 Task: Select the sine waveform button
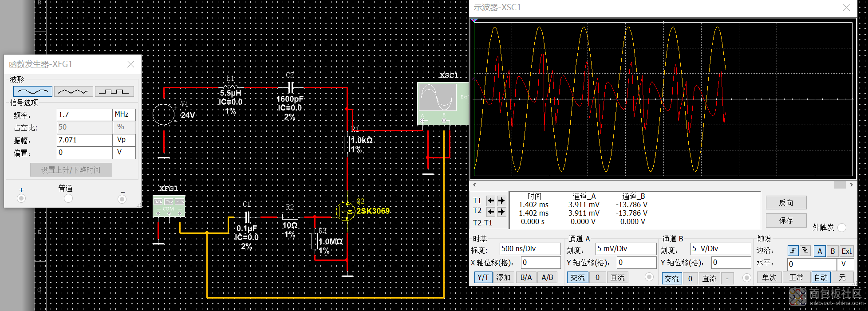coord(33,91)
